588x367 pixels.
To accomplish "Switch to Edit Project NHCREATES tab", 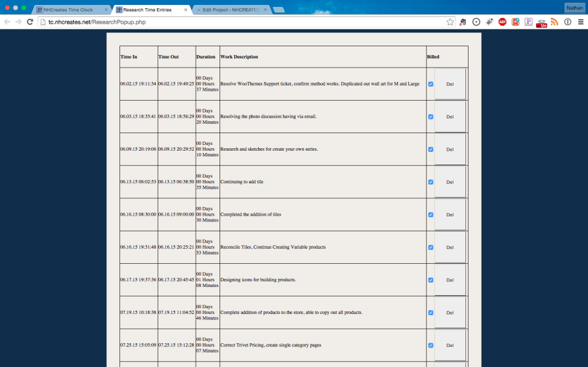I will point(231,10).
